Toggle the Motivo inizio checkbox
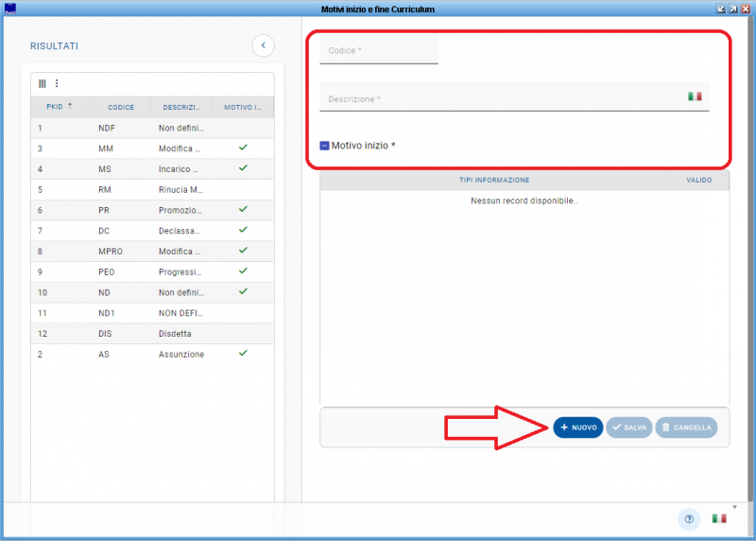756x541 pixels. click(324, 146)
